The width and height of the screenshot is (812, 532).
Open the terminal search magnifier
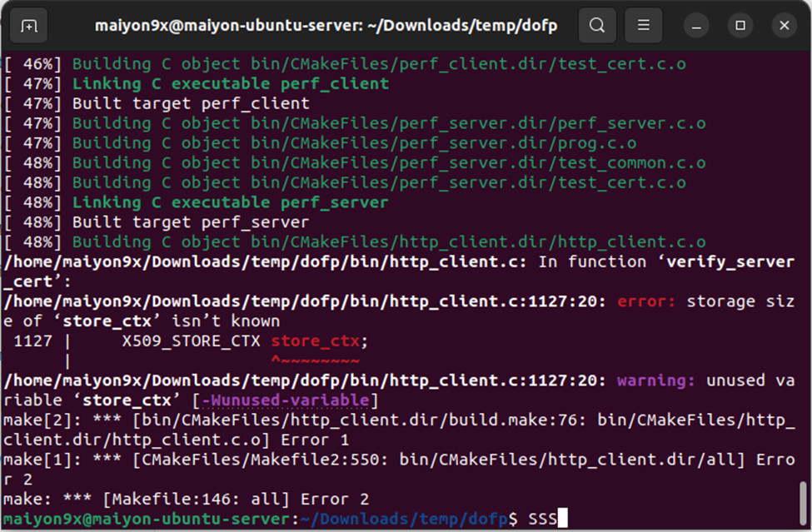(x=596, y=25)
